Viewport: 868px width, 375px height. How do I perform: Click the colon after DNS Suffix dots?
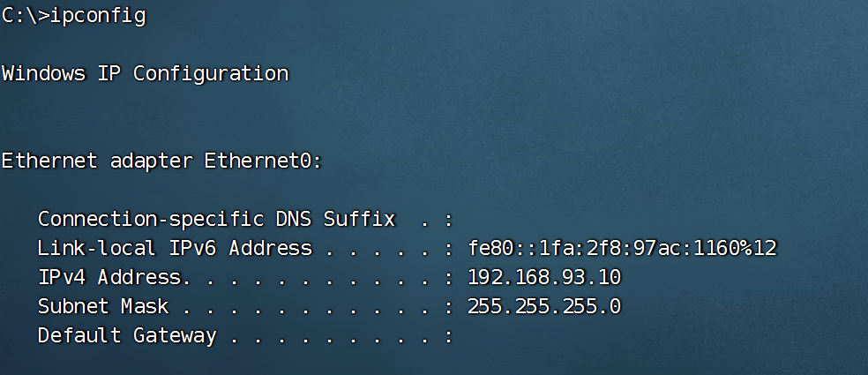click(x=449, y=220)
